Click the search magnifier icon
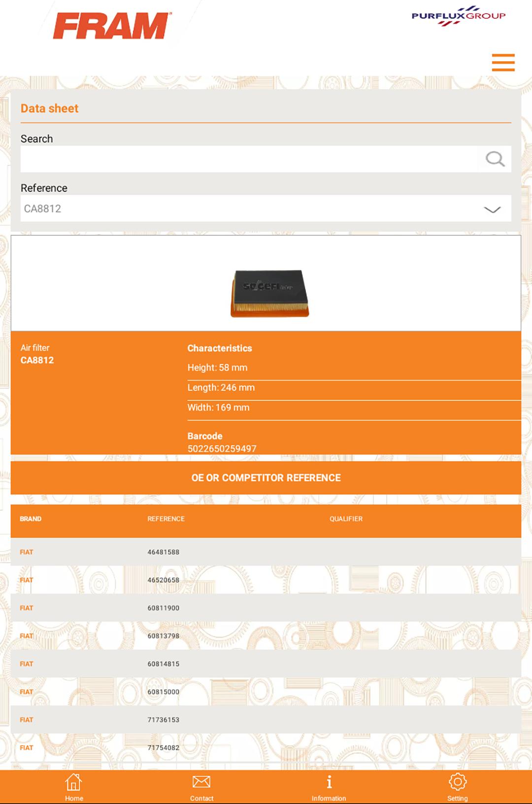The image size is (532, 804). point(495,159)
